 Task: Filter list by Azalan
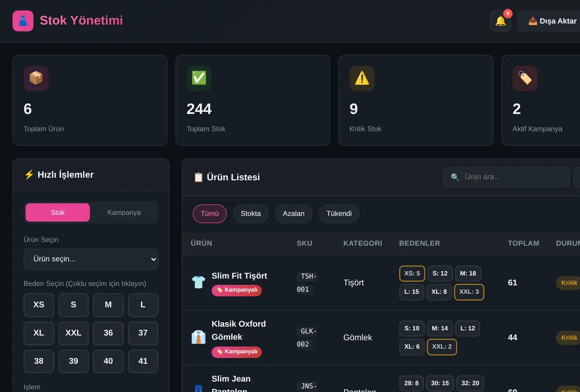pos(294,214)
